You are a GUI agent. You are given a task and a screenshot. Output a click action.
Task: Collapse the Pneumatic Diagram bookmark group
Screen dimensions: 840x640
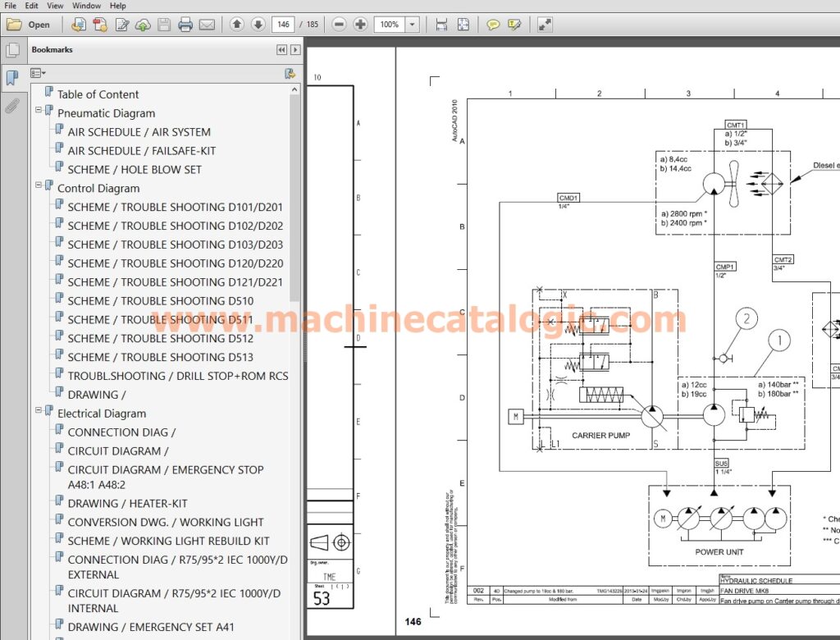[38, 110]
